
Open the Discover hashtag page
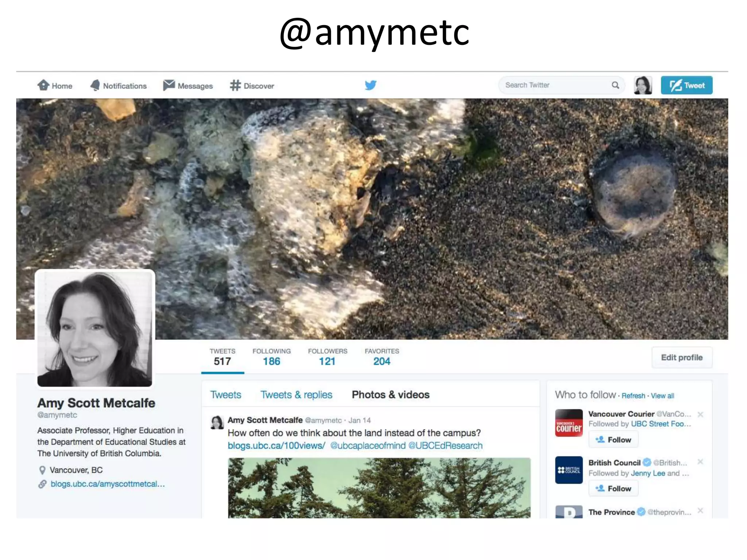click(x=252, y=86)
